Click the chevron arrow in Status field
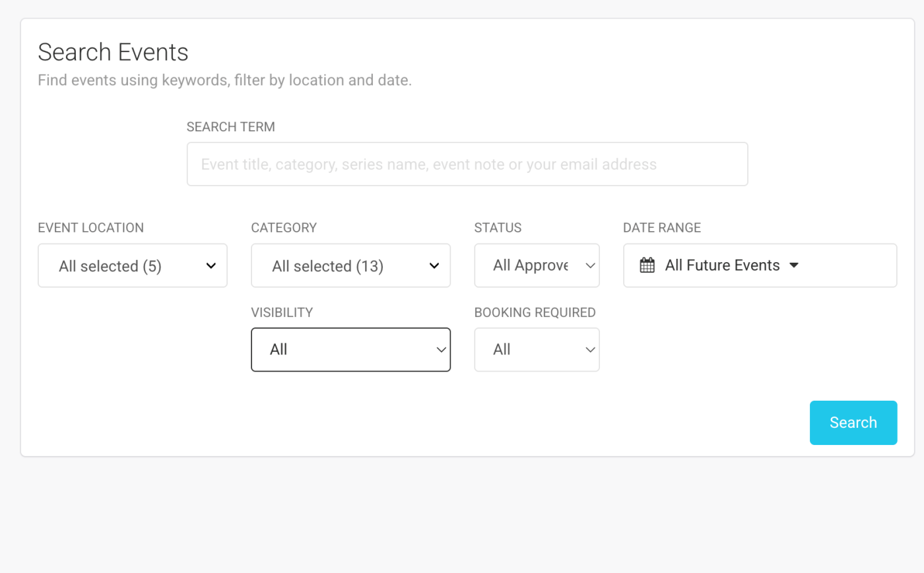924x573 pixels. pyautogui.click(x=590, y=265)
